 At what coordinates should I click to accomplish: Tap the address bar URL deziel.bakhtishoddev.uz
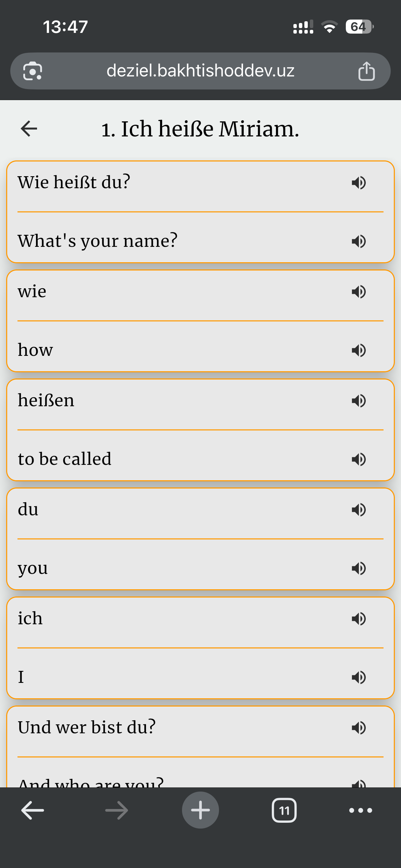point(200,71)
